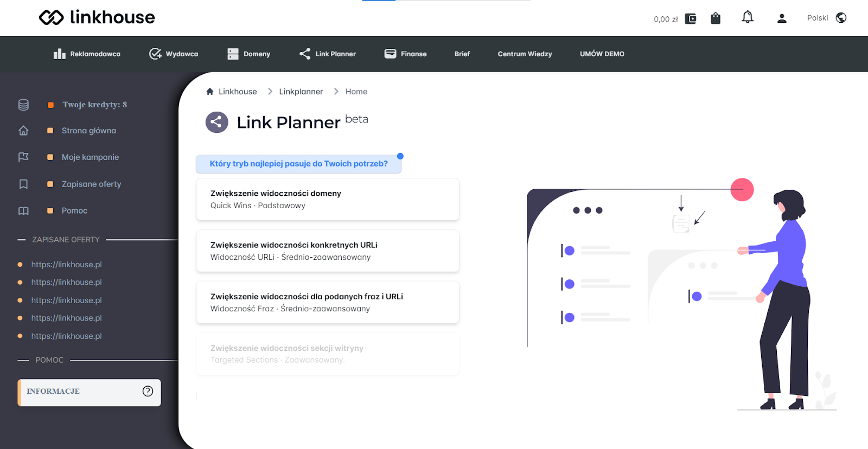This screenshot has height=449, width=868.
Task: Open fourth saved offer https://linkhouse.pl
Action: [66, 318]
